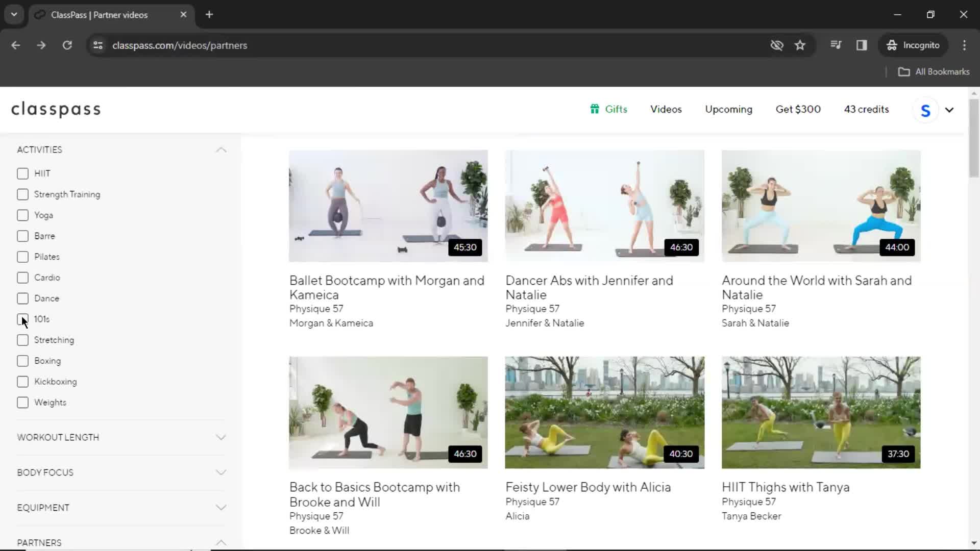The image size is (980, 551).
Task: Check the Strength Training filter
Action: coord(22,194)
